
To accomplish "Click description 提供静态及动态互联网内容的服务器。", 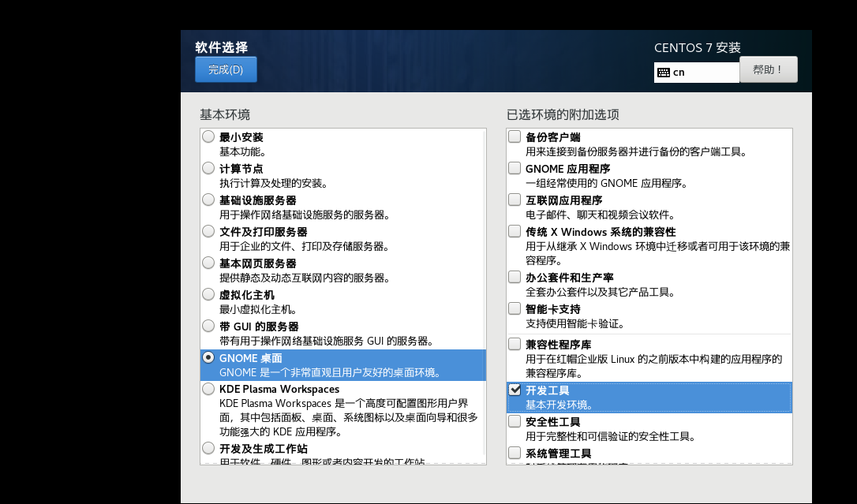I will [305, 278].
